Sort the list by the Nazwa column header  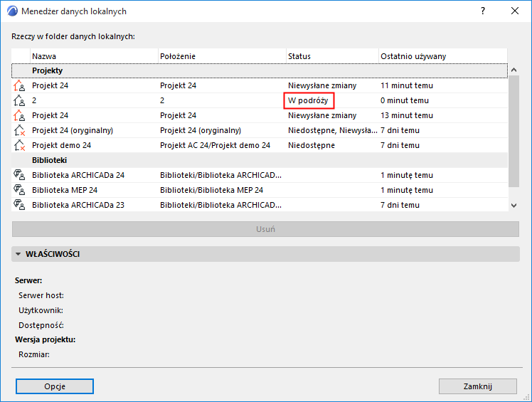pyautogui.click(x=95, y=56)
